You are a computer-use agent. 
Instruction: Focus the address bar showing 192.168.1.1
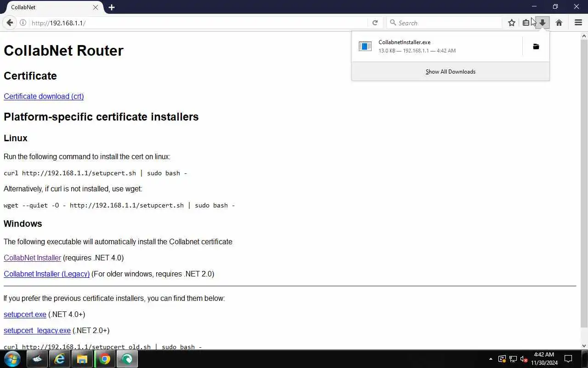click(x=198, y=23)
